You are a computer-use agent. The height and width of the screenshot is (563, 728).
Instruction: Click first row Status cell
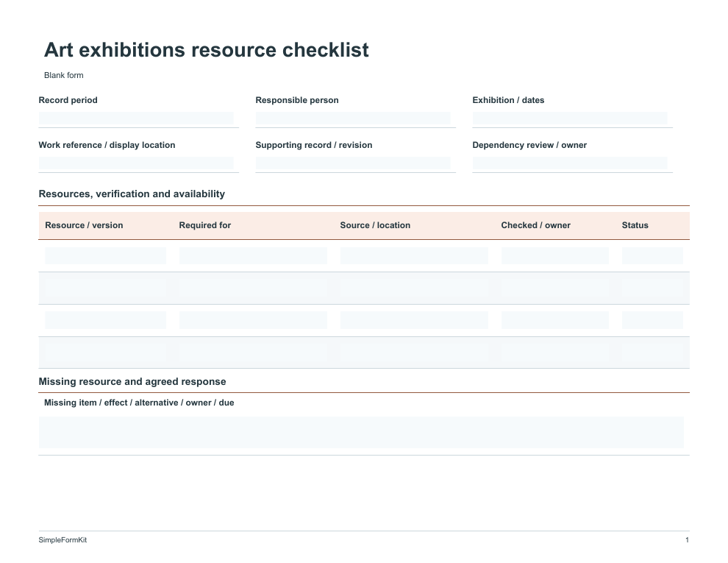652,255
